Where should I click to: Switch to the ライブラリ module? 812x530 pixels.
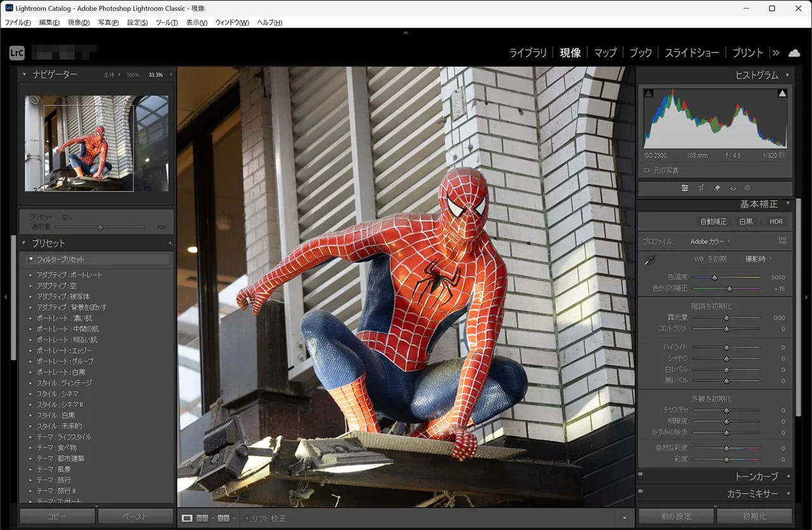point(527,53)
